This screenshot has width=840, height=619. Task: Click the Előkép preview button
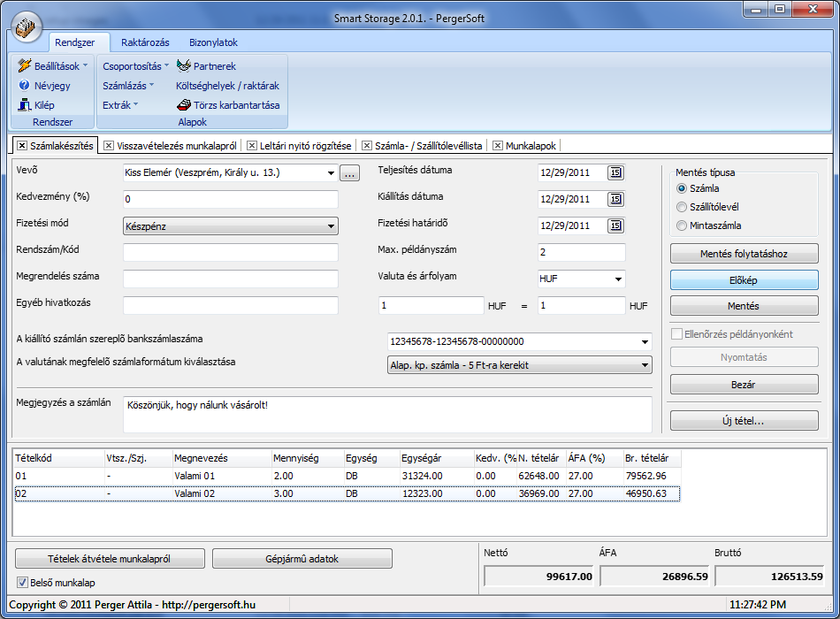(x=744, y=280)
